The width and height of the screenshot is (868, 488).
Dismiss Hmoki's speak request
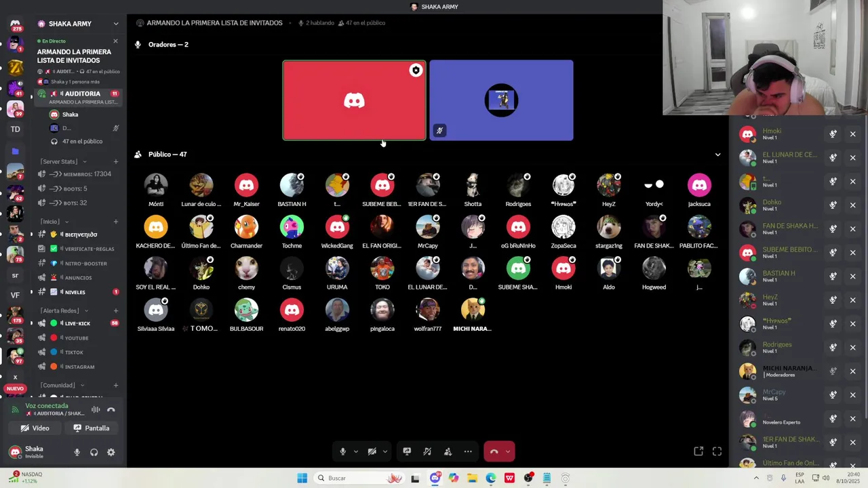(x=853, y=134)
